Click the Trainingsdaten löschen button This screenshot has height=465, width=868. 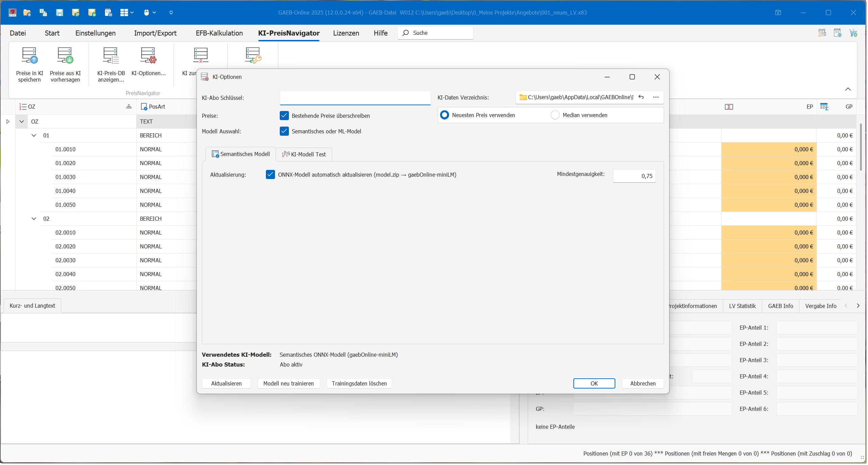click(359, 383)
